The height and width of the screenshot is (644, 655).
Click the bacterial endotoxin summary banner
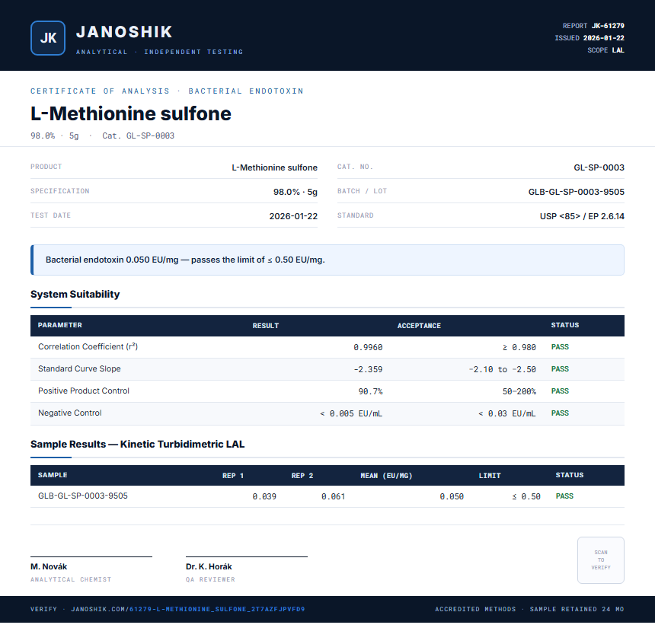(327, 260)
